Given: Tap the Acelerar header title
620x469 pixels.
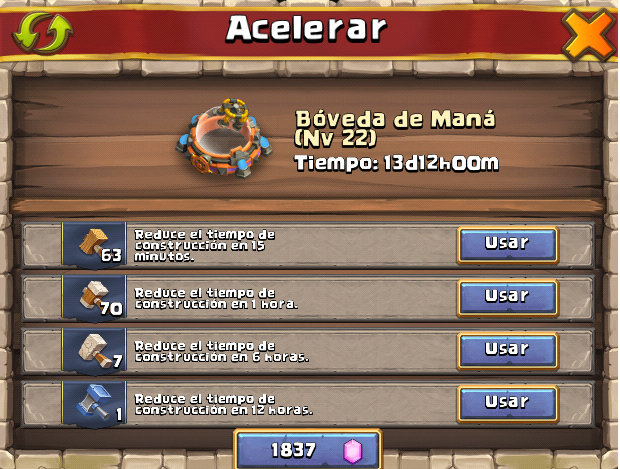Looking at the screenshot, I should tap(306, 28).
